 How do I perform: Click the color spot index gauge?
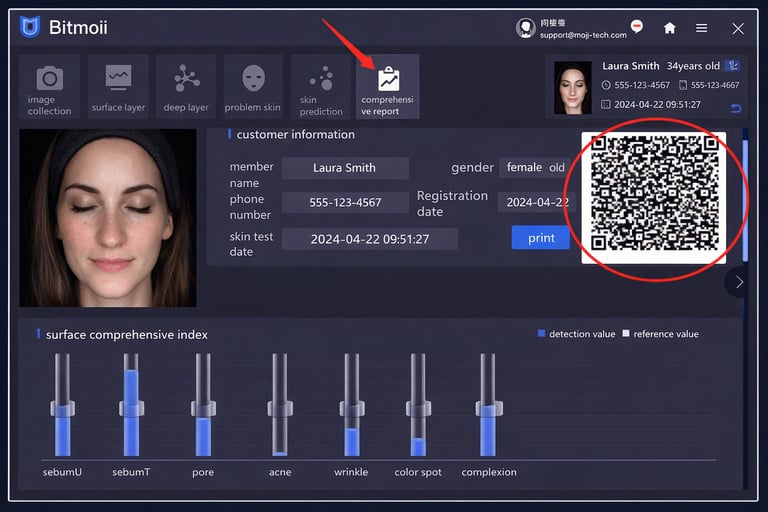pyautogui.click(x=418, y=405)
